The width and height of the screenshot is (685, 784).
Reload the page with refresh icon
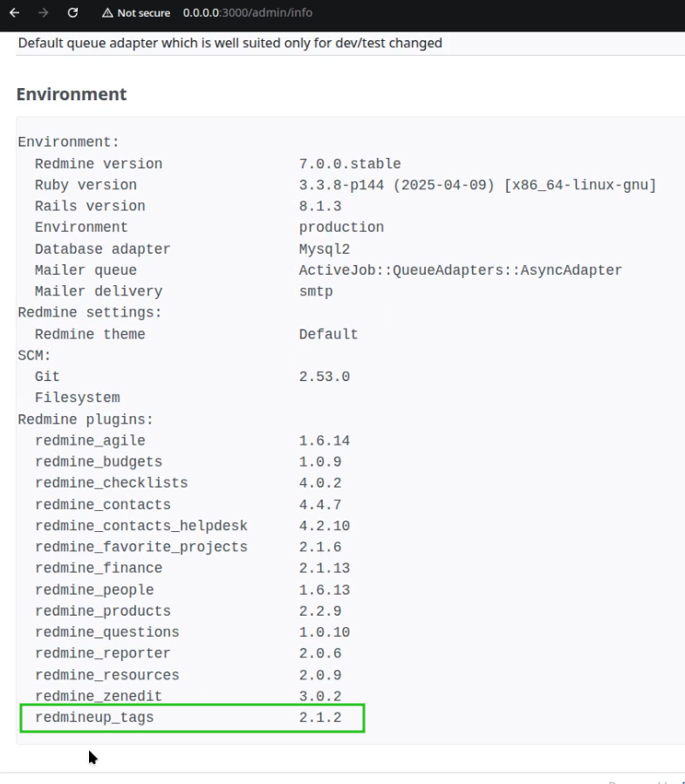(x=72, y=12)
